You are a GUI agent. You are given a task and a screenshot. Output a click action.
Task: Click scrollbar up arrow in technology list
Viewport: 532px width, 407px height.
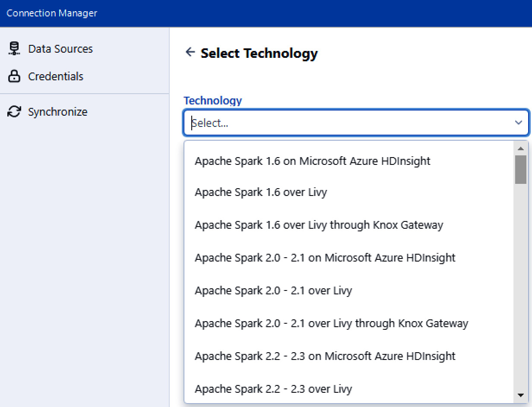520,148
